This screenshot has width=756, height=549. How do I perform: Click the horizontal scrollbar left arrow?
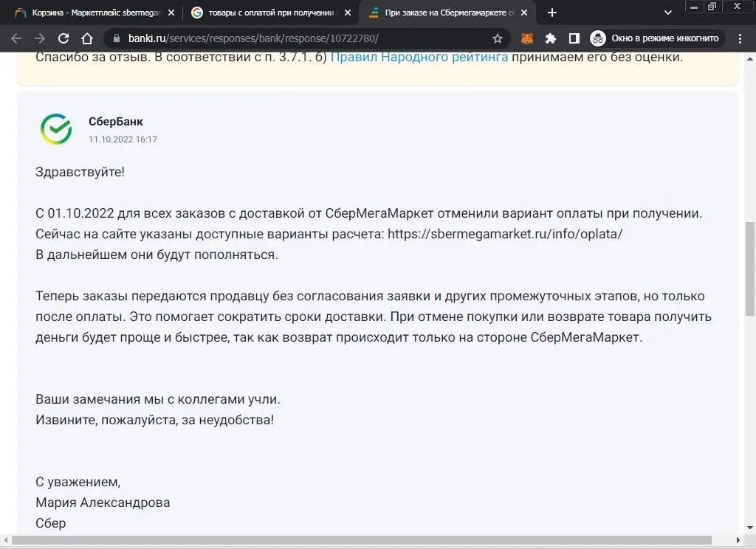point(5,540)
